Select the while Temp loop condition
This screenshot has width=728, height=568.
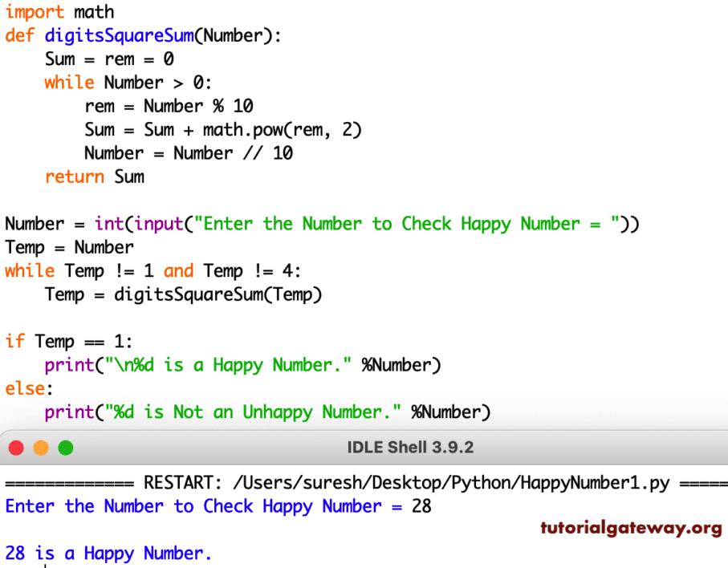point(153,270)
